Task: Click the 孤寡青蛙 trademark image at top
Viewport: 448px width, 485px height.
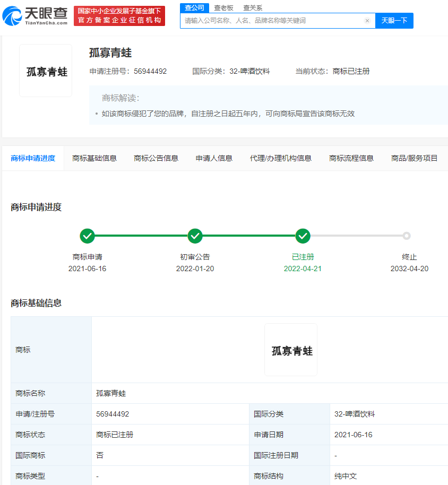Action: 46,71
